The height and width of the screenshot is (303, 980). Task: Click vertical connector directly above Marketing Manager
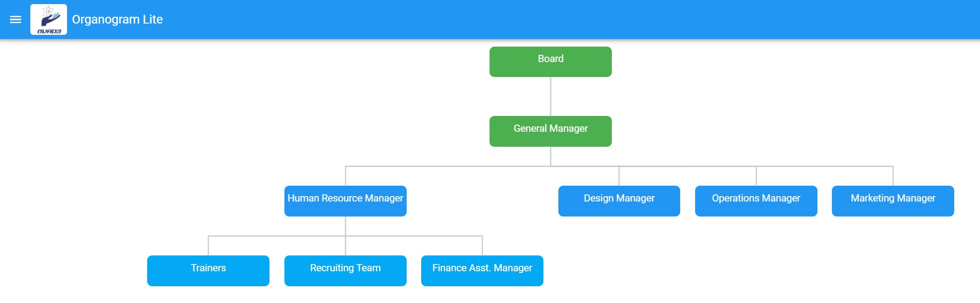pyautogui.click(x=893, y=176)
